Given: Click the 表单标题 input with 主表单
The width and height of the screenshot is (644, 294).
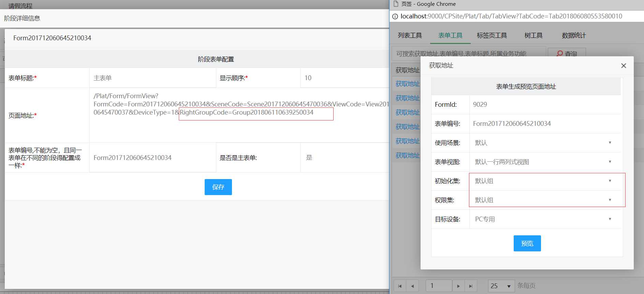Looking at the screenshot, I should click(153, 78).
